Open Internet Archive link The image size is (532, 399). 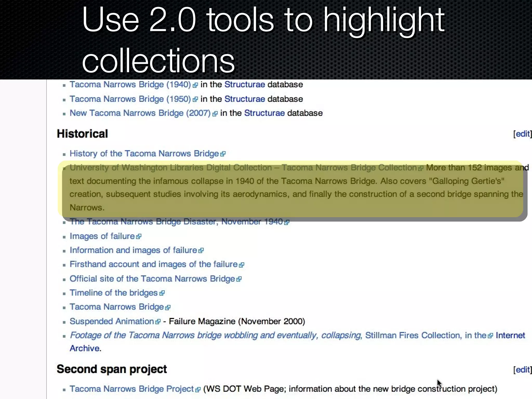coord(510,335)
